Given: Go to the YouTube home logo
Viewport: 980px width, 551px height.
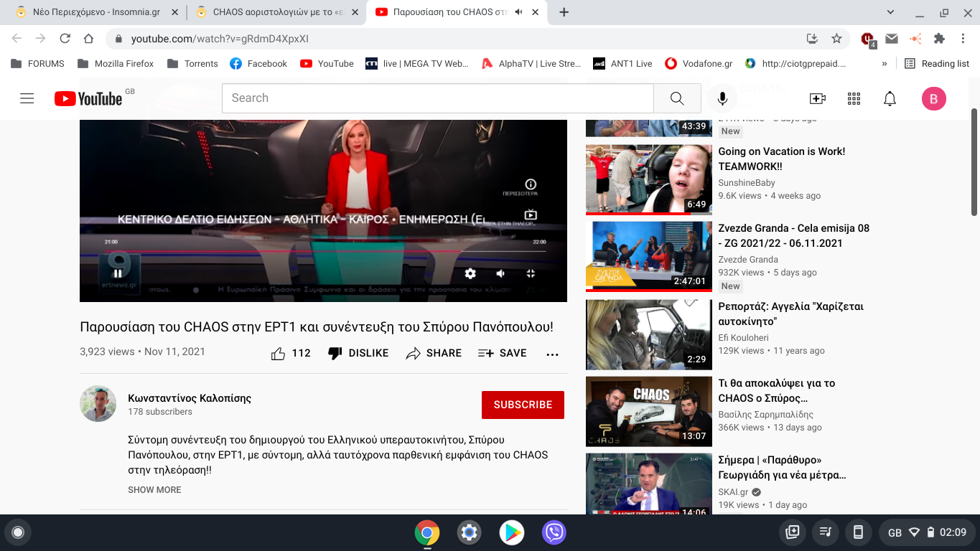Looking at the screenshot, I should (88, 99).
